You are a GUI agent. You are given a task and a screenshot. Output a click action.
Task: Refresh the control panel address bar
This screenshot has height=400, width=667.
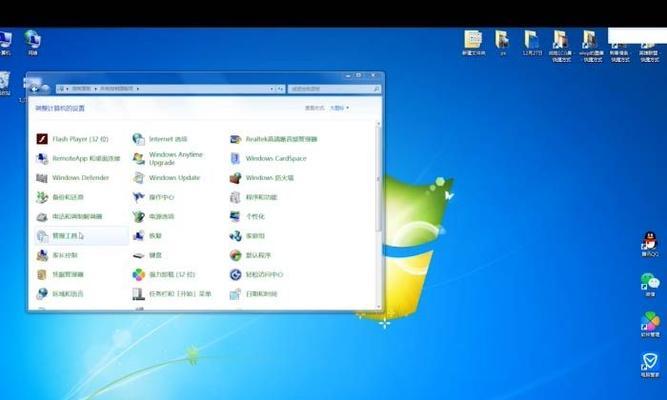(x=280, y=89)
